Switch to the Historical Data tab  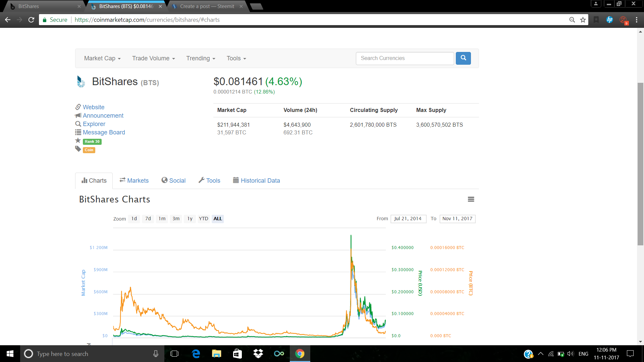point(257,180)
